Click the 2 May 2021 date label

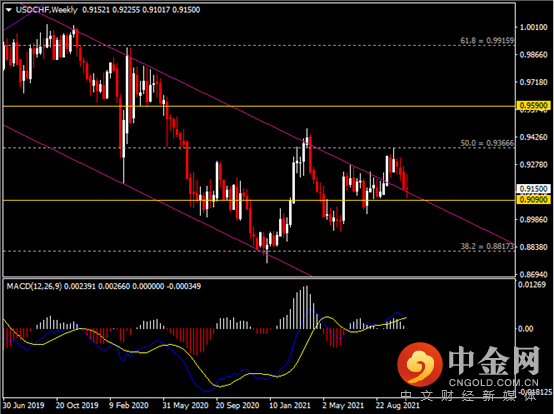point(343,405)
